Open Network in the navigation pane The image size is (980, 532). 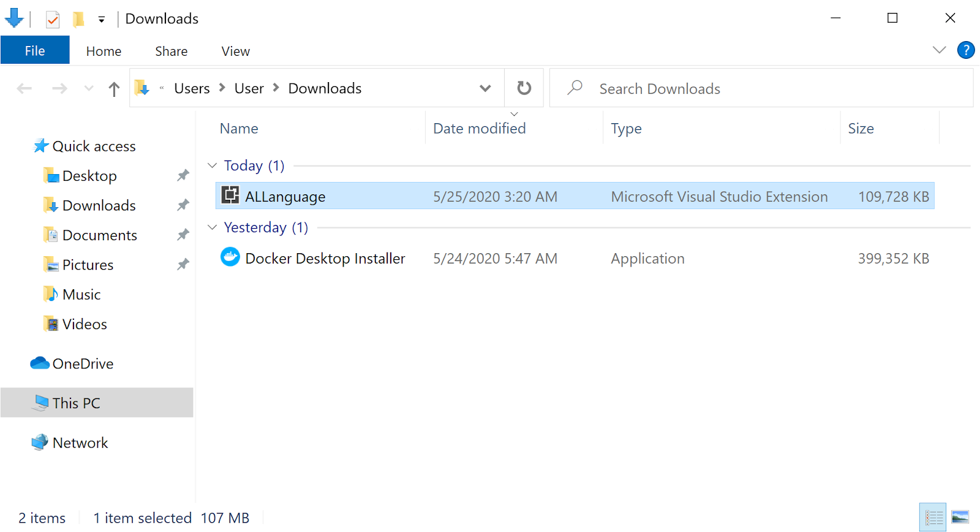click(70, 443)
